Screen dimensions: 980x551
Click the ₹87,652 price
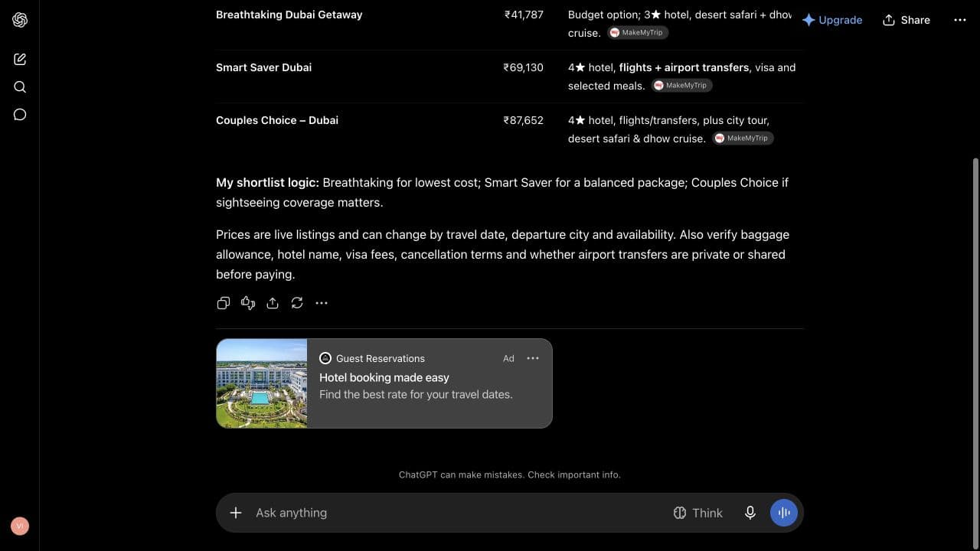524,120
